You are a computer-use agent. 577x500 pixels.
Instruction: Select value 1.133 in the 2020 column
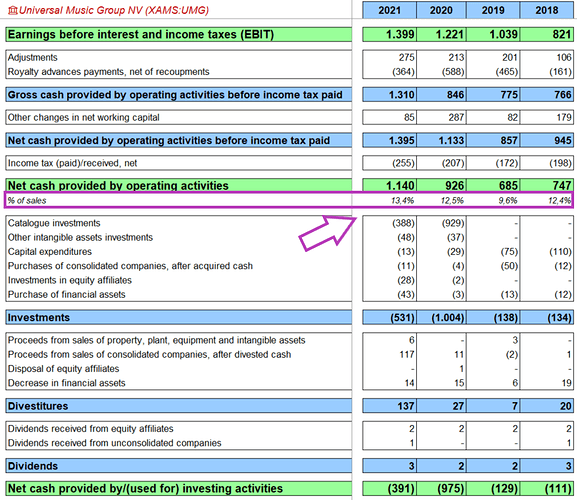[451, 141]
